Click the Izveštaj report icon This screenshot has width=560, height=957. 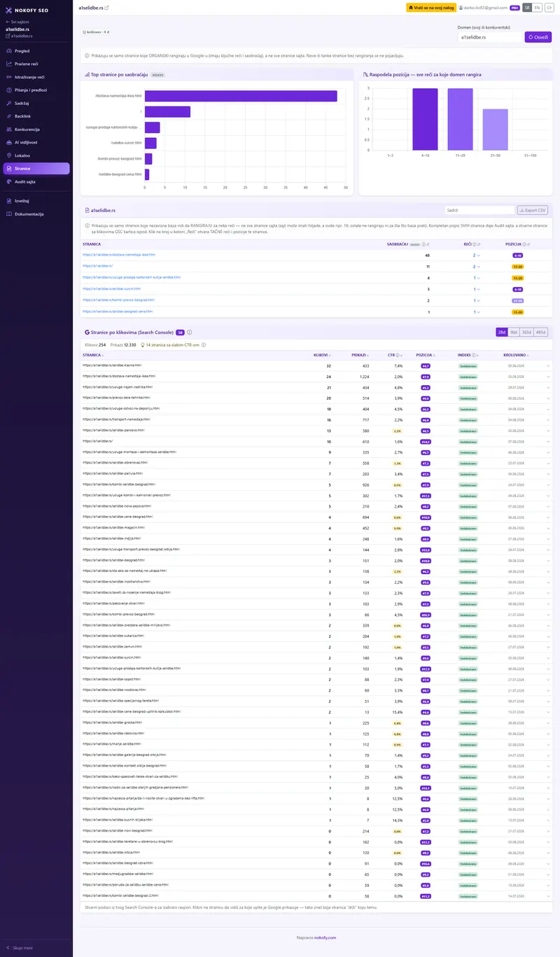coord(8,200)
